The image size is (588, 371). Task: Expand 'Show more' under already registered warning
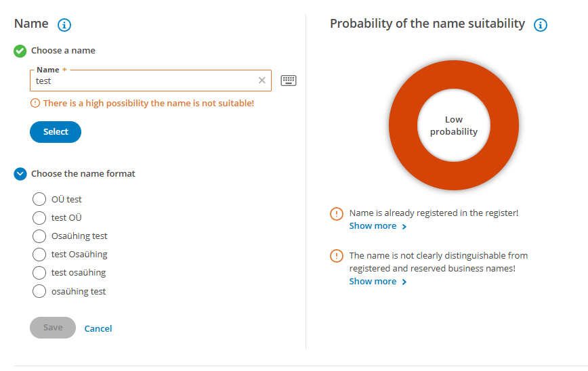pyautogui.click(x=377, y=226)
